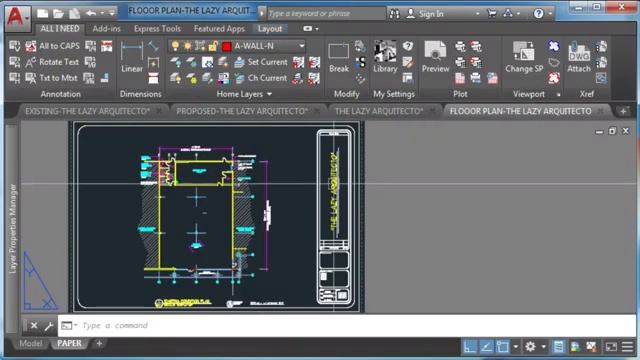This screenshot has height=360, width=640.
Task: Click the Plot Preview tool
Action: point(435,57)
